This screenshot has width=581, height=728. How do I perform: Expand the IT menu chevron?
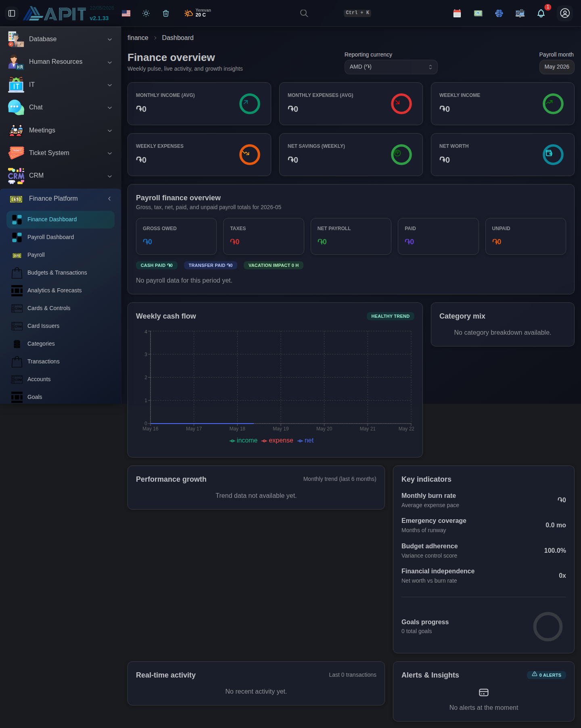pyautogui.click(x=110, y=85)
